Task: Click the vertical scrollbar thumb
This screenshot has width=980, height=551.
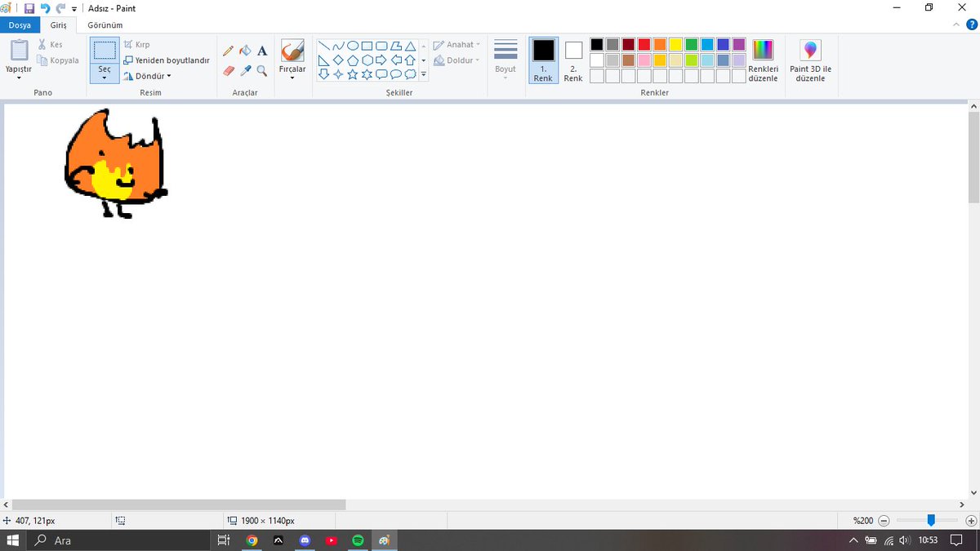Action: click(x=973, y=157)
